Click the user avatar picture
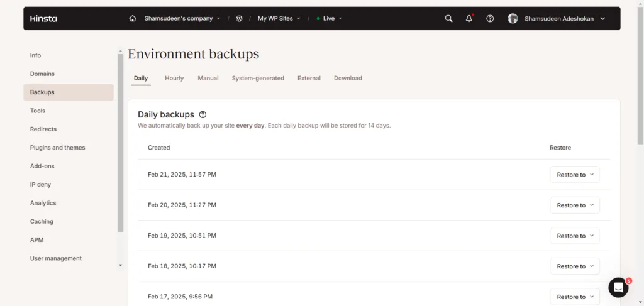 coord(513,18)
